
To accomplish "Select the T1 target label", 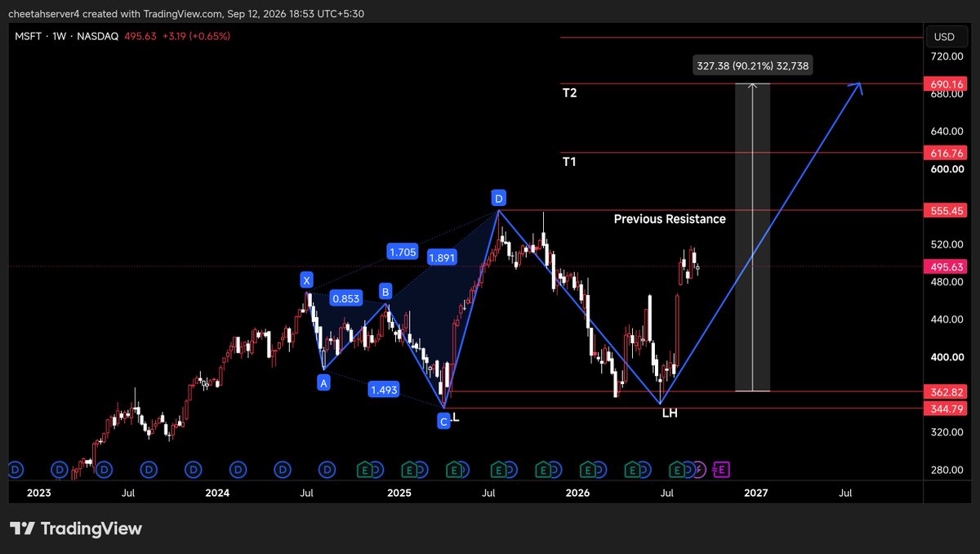I will tap(569, 162).
